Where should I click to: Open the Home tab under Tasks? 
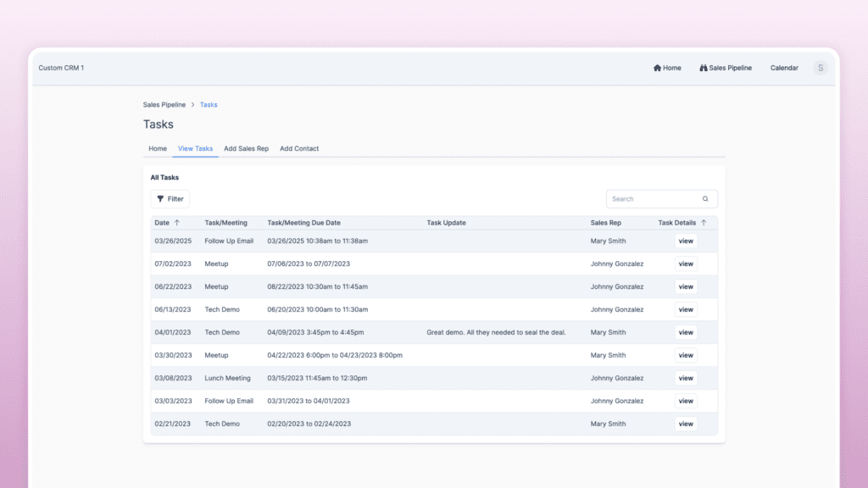pos(158,148)
